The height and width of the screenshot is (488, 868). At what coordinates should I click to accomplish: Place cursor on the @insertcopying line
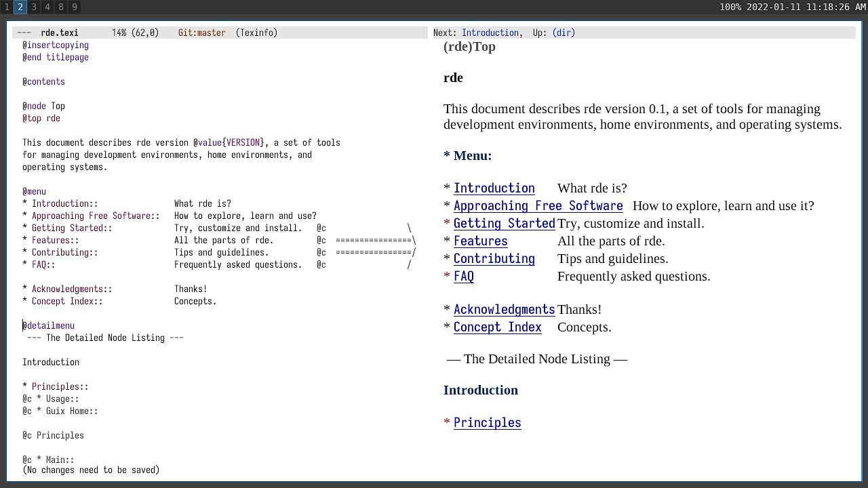56,45
